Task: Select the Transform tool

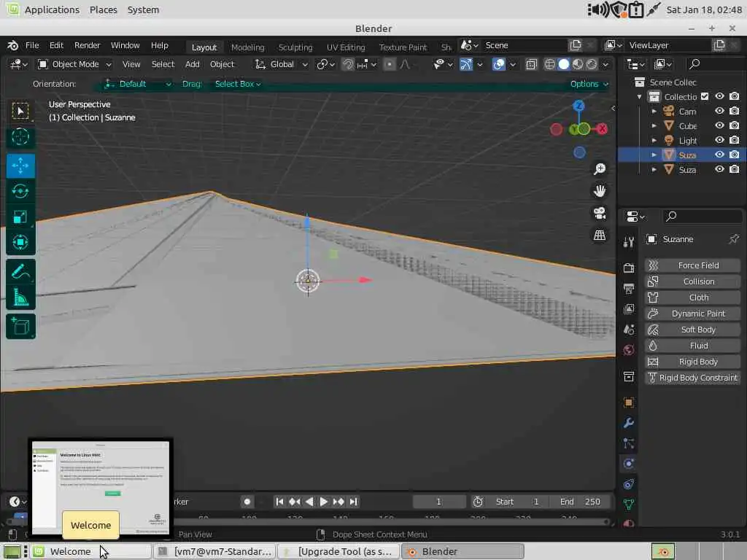Action: (x=20, y=242)
